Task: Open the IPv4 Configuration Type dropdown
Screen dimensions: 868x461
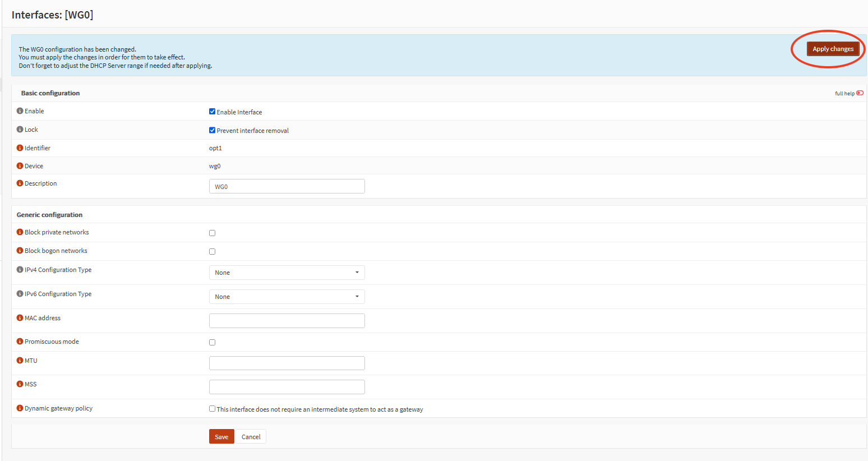Action: (x=287, y=273)
